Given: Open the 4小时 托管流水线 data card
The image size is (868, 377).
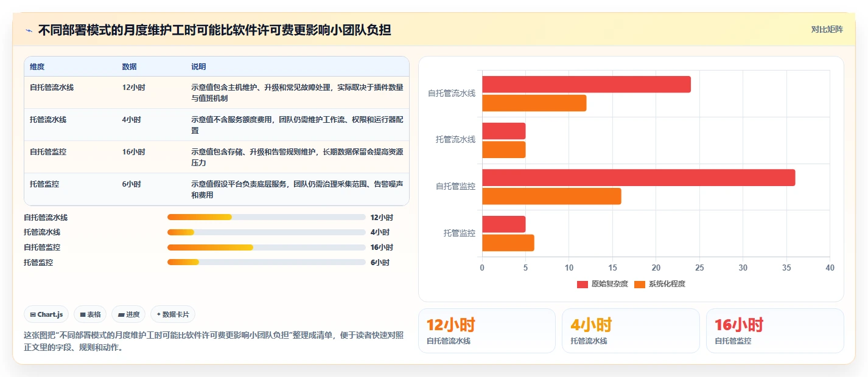Looking at the screenshot, I should [631, 331].
